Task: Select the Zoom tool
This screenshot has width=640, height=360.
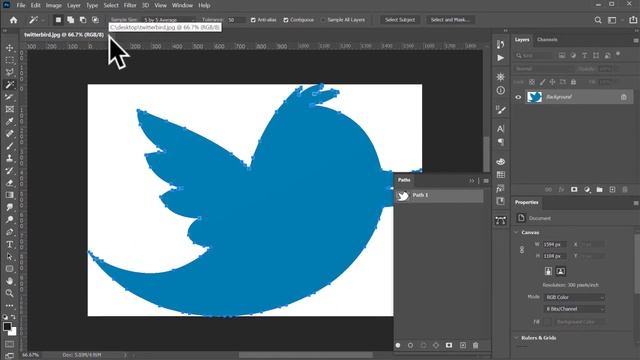Action: pyautogui.click(x=9, y=293)
